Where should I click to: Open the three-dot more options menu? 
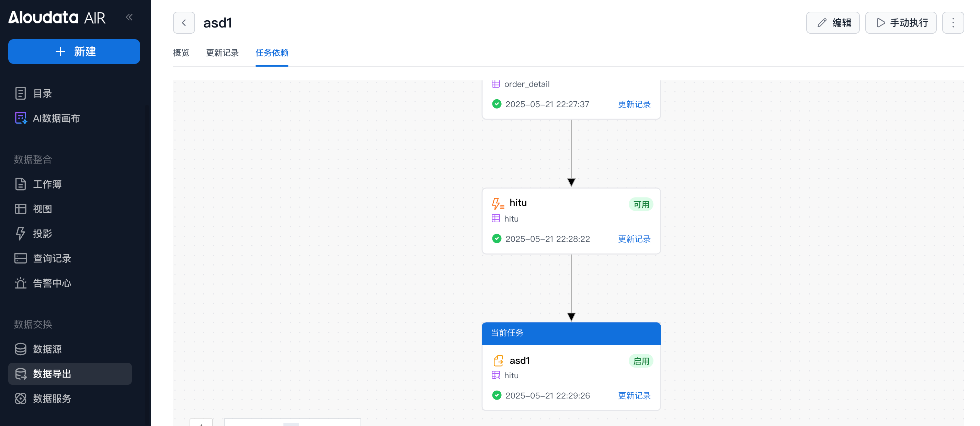pos(953,23)
